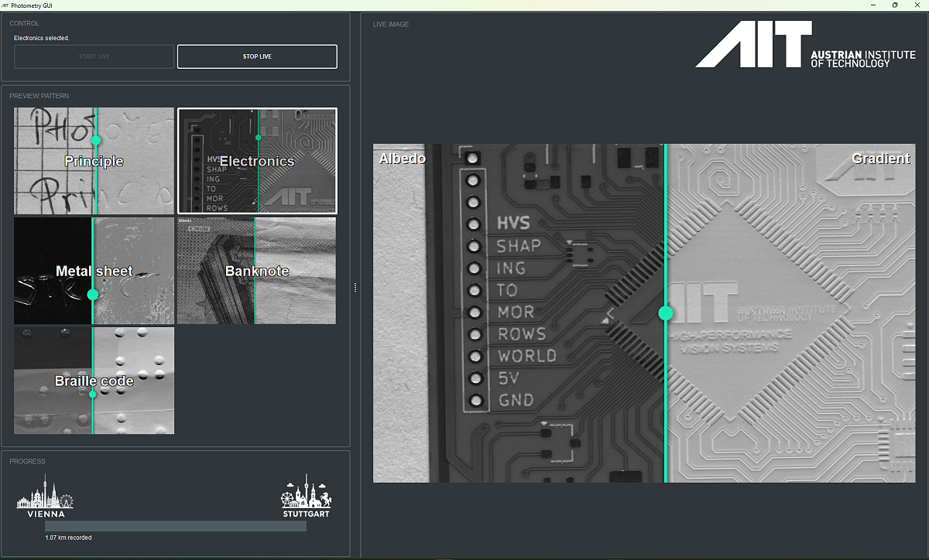Click the live image split slider handle
Viewport: 929px width, 560px height.
coord(665,313)
